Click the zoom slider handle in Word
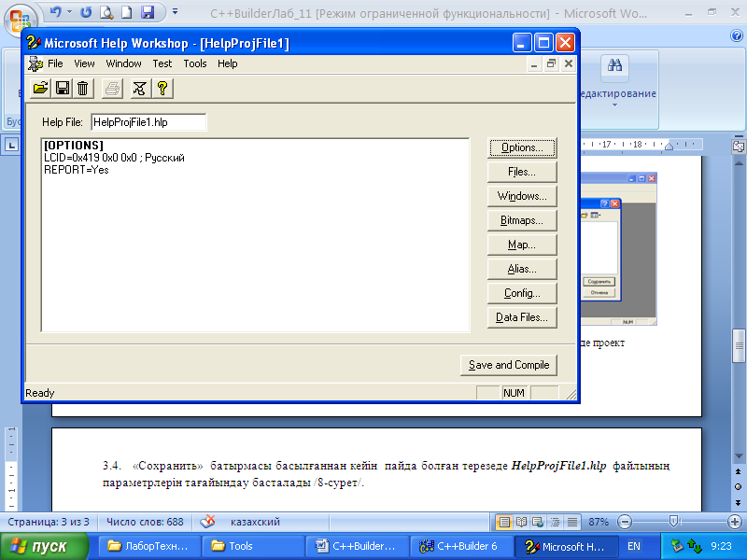Viewport: 747px width, 560px height. (673, 522)
